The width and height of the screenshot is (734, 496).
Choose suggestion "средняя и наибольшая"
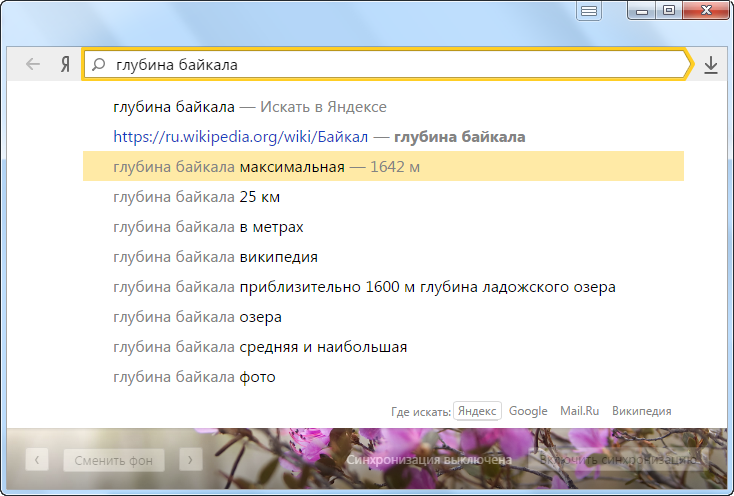click(383, 347)
